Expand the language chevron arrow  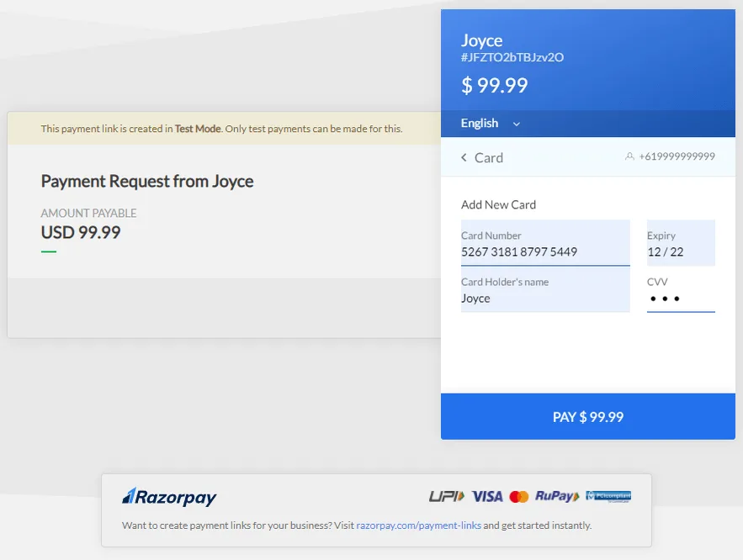tap(517, 124)
